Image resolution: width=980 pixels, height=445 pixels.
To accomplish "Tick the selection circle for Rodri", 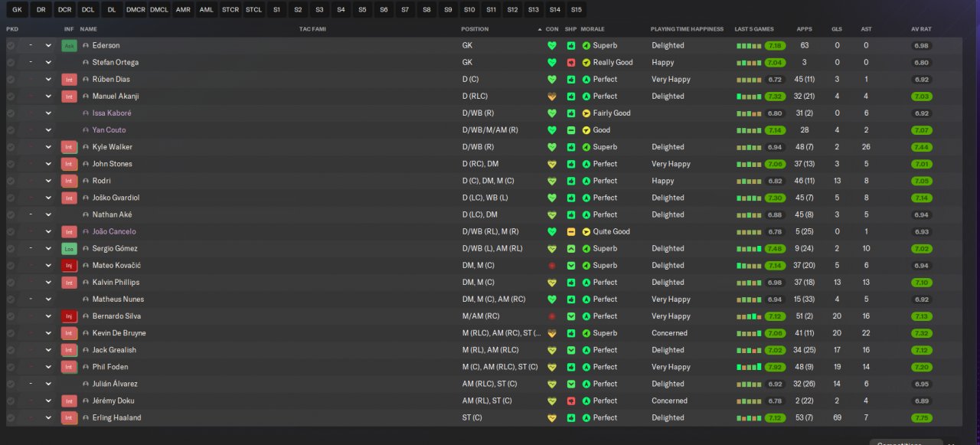I will pyautogui.click(x=11, y=181).
